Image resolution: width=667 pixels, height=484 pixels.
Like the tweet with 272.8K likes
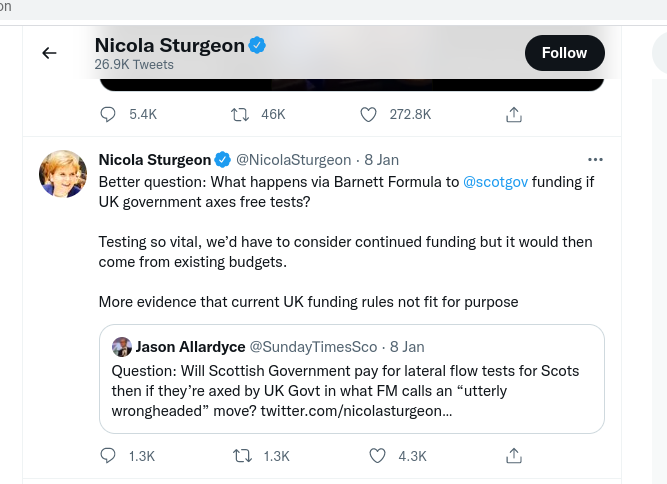point(368,114)
